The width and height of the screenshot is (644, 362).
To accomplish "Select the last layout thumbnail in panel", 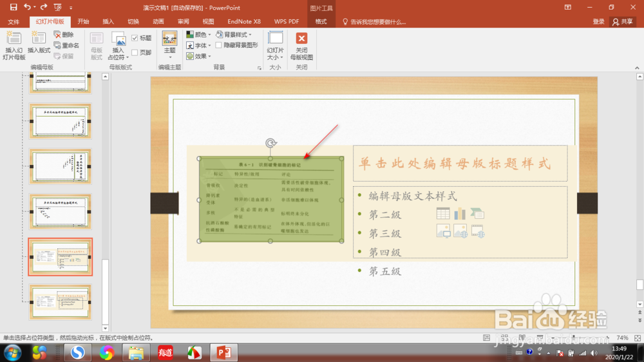I will pos(61,302).
